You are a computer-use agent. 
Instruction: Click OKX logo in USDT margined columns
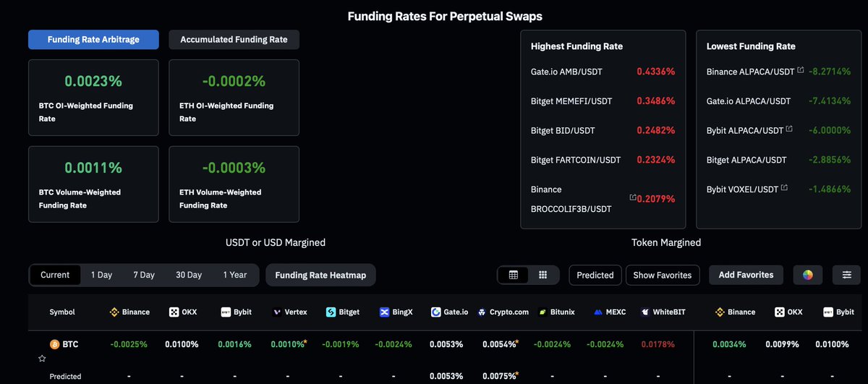coord(174,312)
